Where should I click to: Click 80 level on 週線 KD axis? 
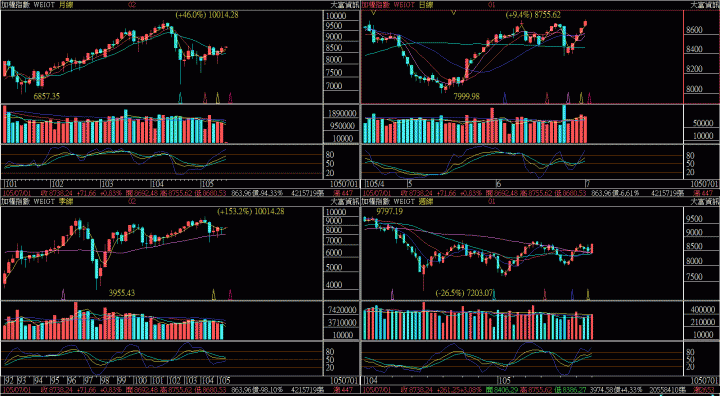coord(690,352)
